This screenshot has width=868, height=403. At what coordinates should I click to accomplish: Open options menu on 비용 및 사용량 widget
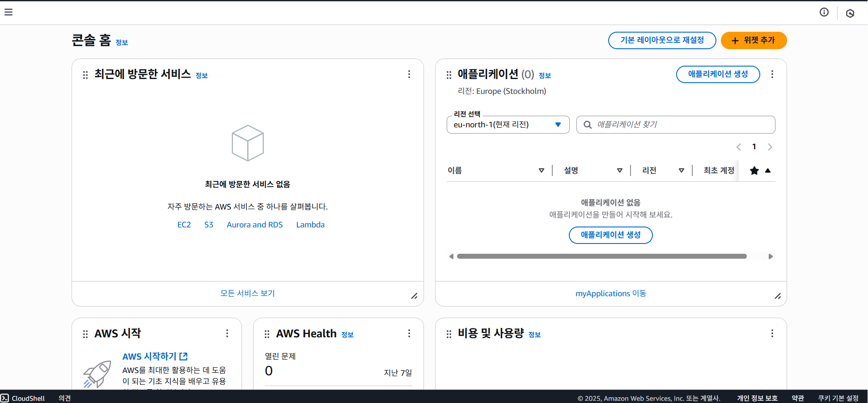point(772,333)
